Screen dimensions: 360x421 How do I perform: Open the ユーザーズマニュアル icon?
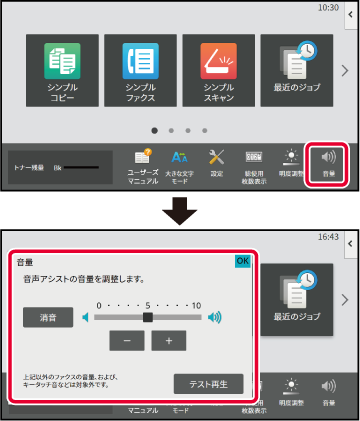(143, 167)
